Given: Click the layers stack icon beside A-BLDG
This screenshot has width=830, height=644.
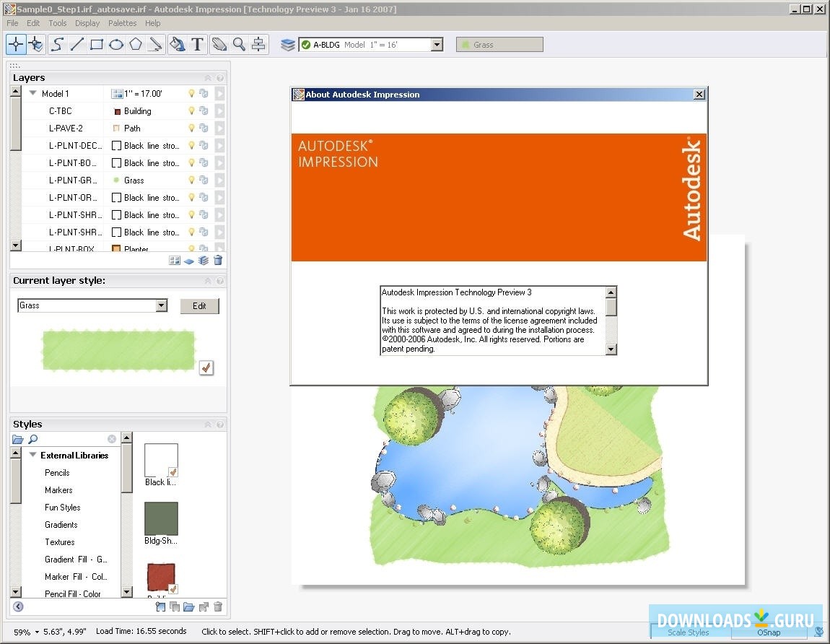Looking at the screenshot, I should [x=287, y=45].
